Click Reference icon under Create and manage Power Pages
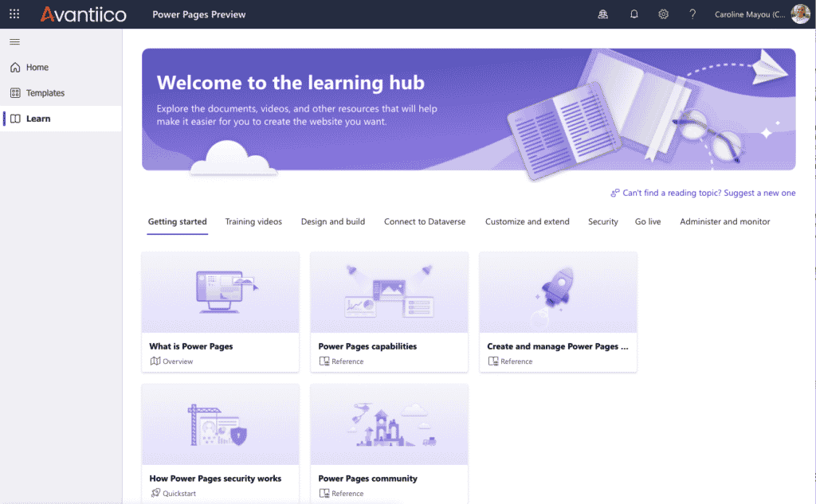This screenshot has width=816, height=504. [x=492, y=361]
